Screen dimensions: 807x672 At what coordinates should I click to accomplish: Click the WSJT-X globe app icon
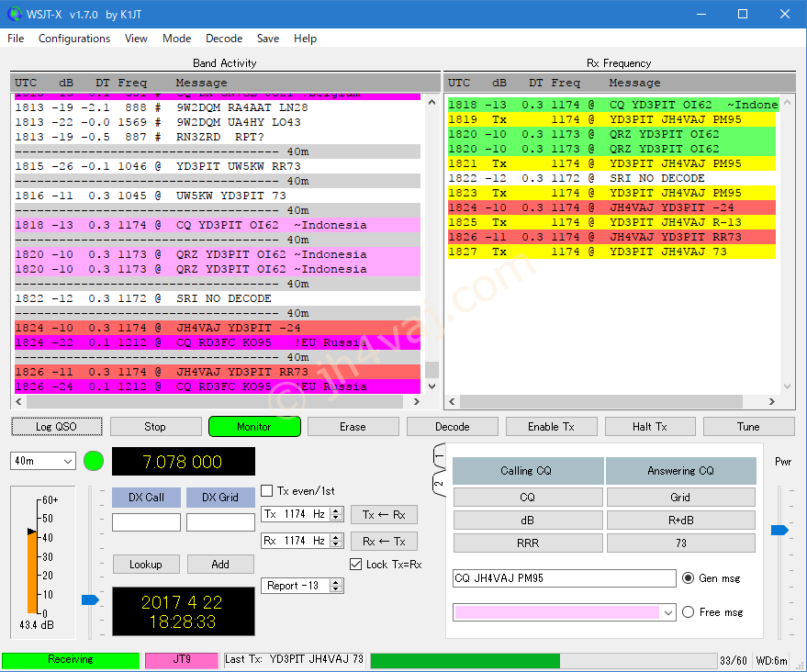[x=15, y=14]
